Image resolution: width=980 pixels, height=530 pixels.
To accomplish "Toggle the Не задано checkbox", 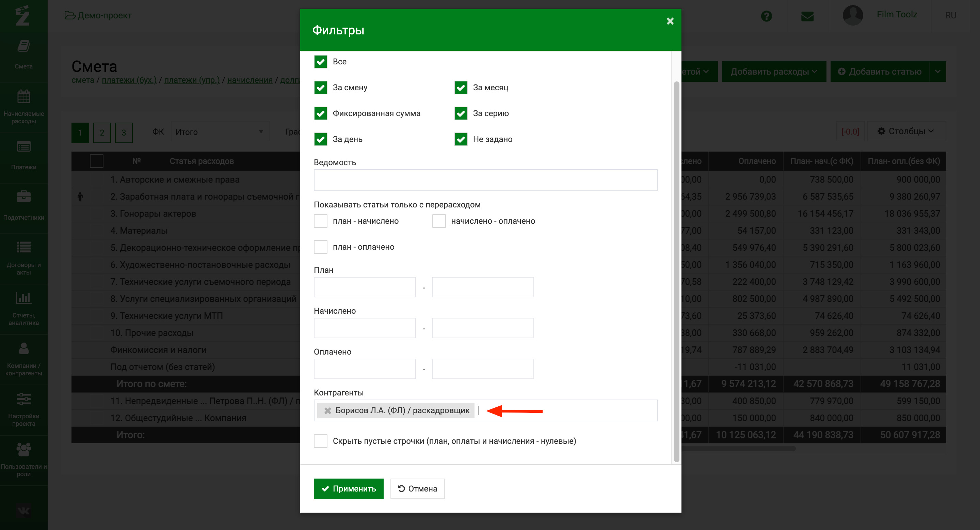I will point(461,139).
